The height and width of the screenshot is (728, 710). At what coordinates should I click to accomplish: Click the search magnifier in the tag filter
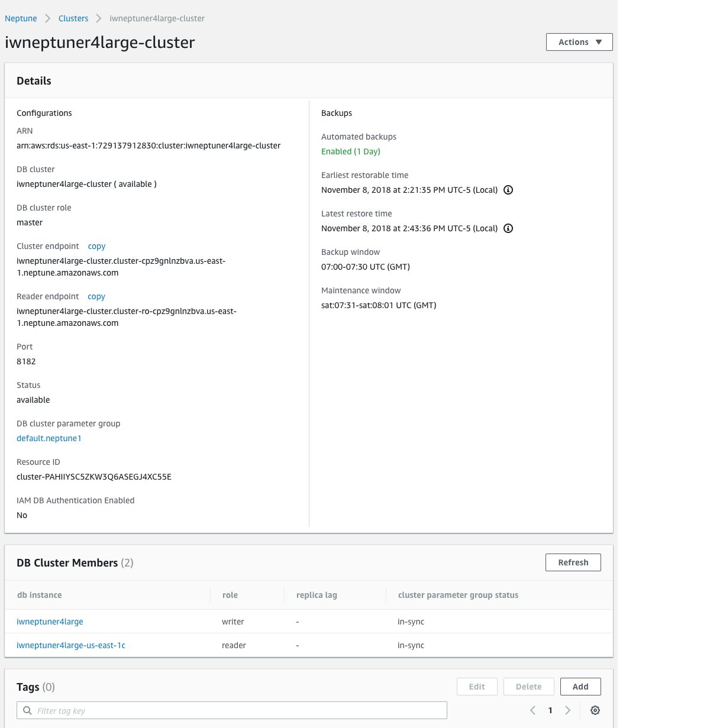coord(27,710)
